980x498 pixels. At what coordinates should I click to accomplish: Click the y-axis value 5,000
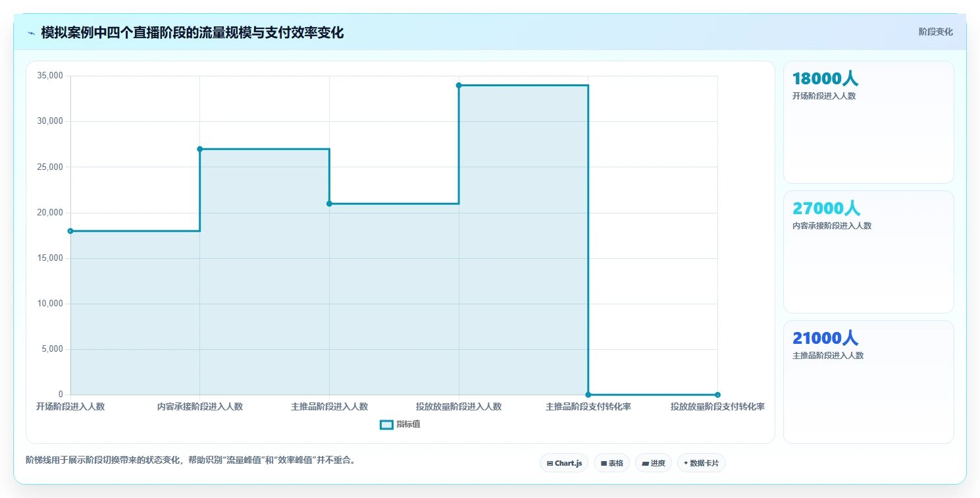click(x=52, y=349)
